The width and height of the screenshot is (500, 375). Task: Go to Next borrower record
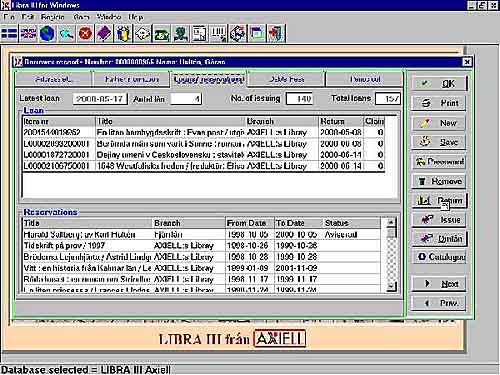pyautogui.click(x=439, y=284)
